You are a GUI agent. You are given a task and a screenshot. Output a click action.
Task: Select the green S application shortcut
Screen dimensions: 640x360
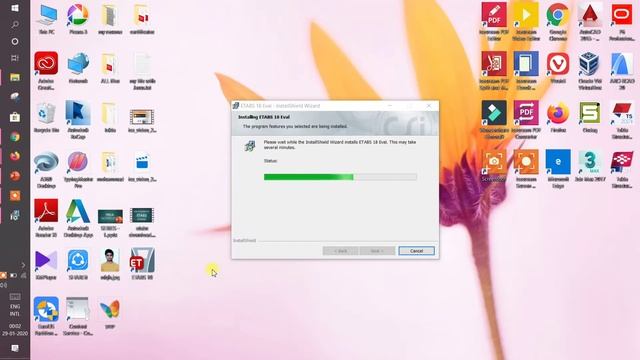coord(590,118)
